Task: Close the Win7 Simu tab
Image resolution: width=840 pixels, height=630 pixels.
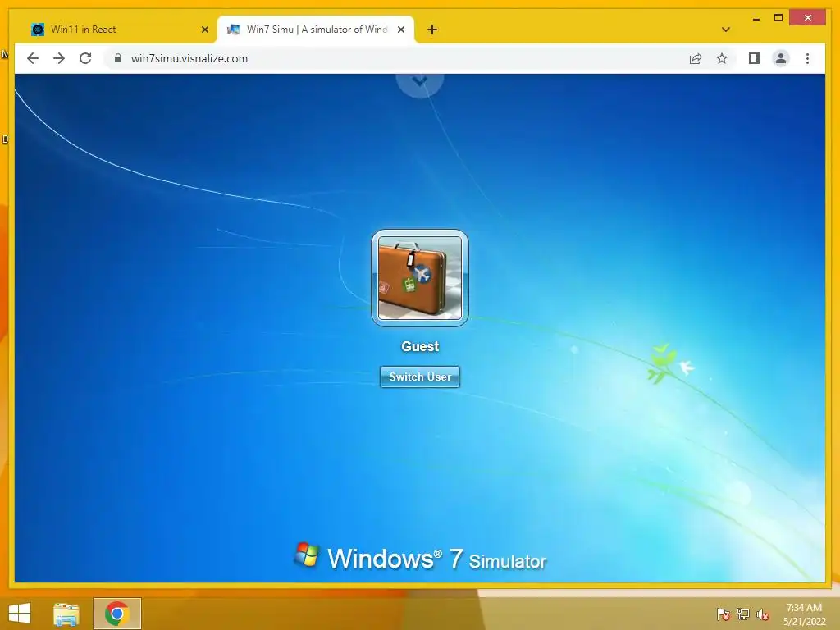Action: [x=400, y=30]
